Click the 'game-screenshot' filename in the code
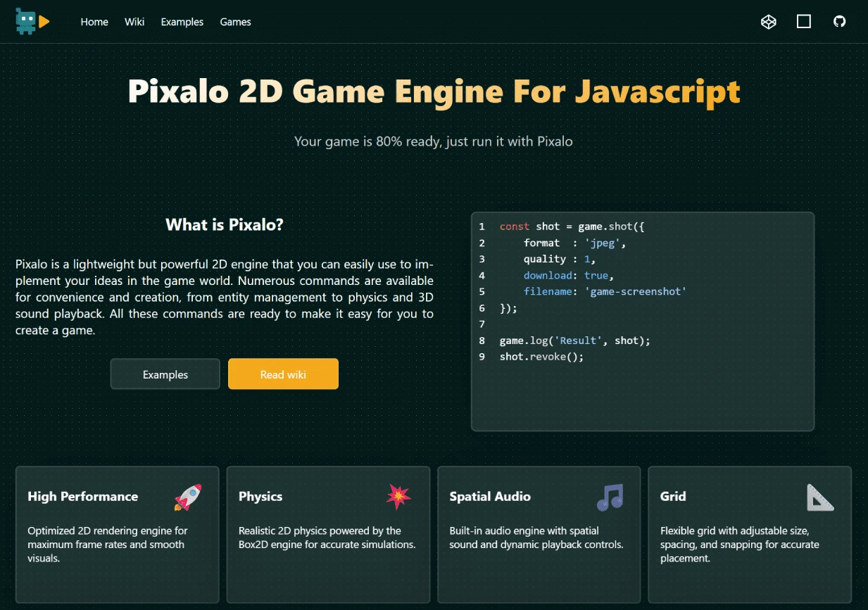The height and width of the screenshot is (610, 868). point(635,291)
